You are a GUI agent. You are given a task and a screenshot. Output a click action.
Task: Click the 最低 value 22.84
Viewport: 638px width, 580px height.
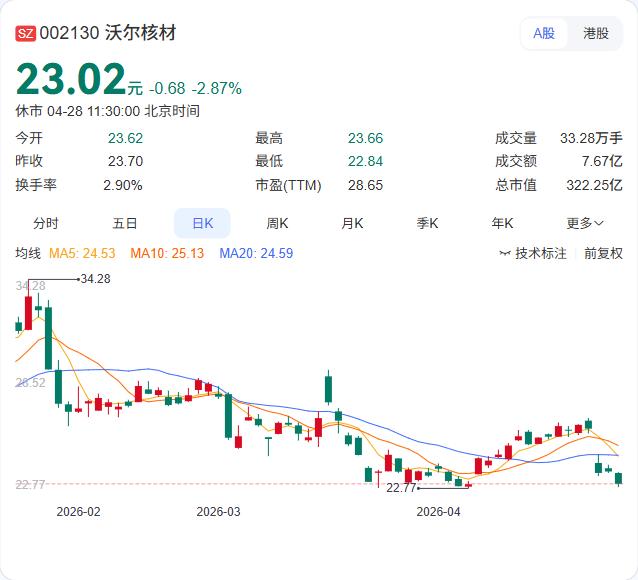365,161
